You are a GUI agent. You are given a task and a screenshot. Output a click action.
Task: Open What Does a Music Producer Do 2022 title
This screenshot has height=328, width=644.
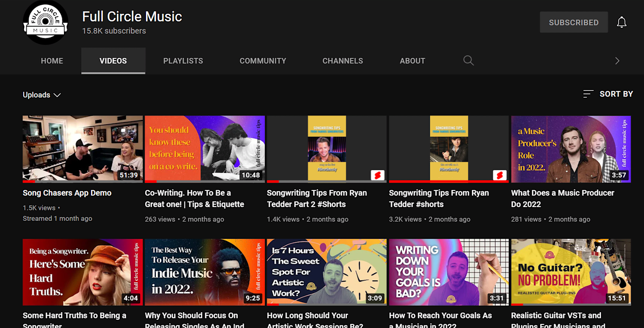[x=562, y=199]
